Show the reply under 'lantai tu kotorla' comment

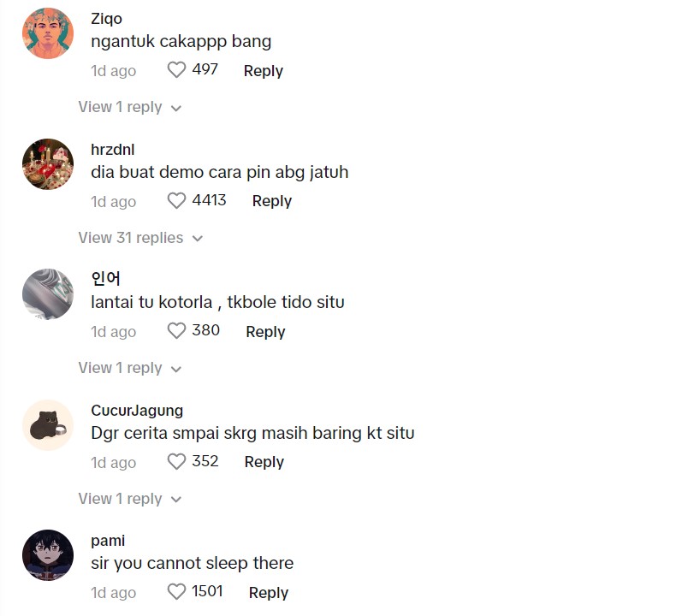[130, 368]
